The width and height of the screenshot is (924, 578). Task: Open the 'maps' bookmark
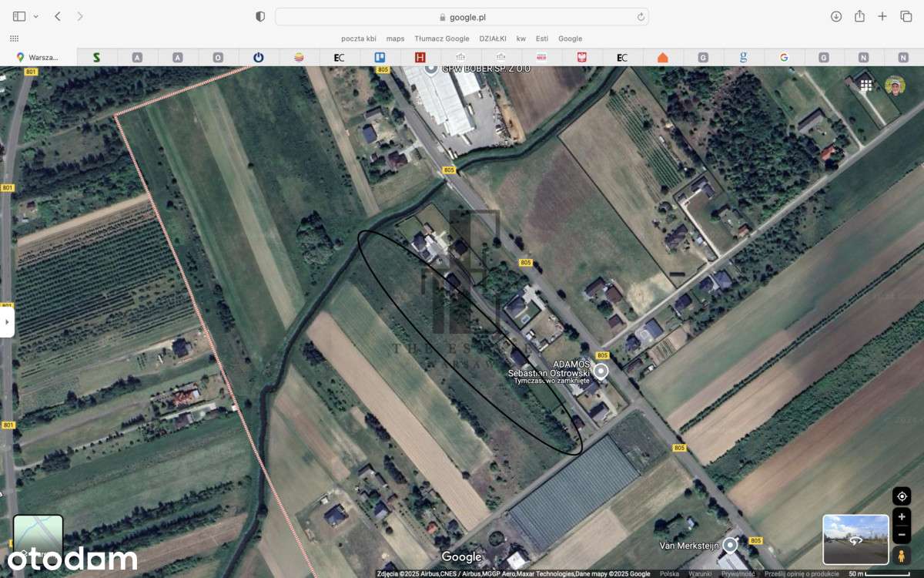395,39
